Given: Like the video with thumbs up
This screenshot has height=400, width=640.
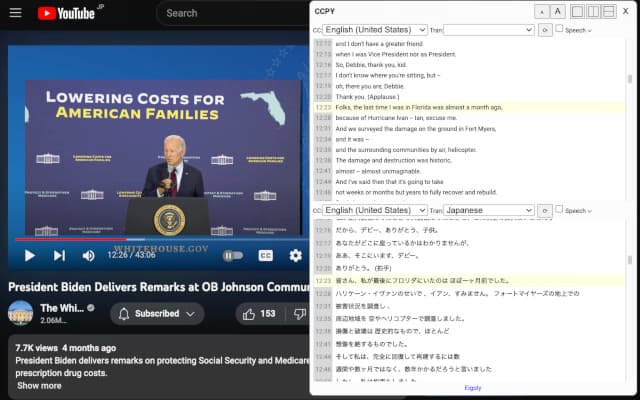Looking at the screenshot, I should tap(249, 313).
